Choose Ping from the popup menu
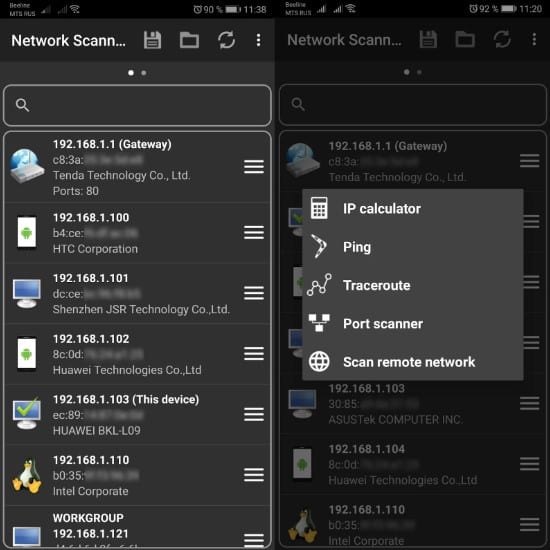 (413, 247)
